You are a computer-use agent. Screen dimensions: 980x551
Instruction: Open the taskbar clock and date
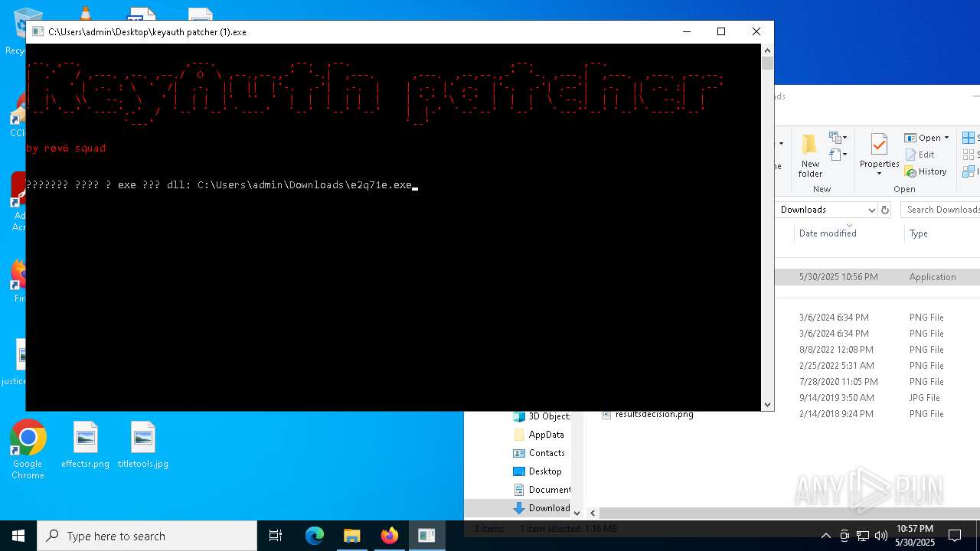click(915, 536)
